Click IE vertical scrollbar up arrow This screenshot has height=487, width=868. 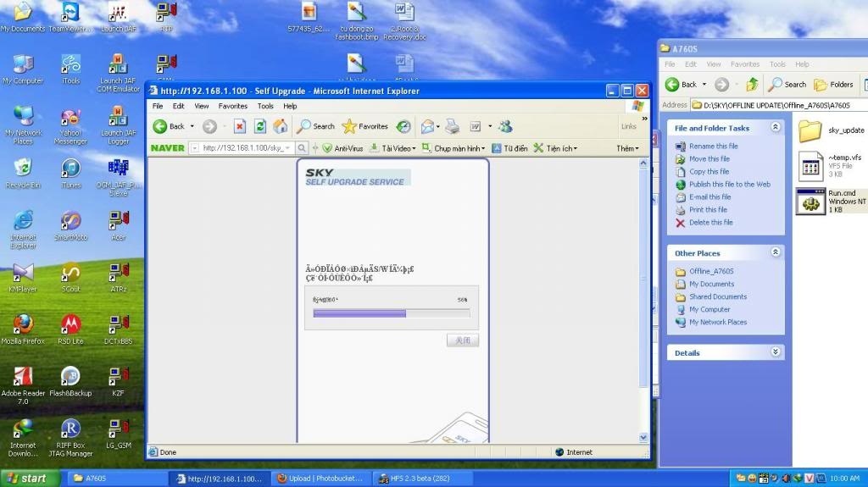(643, 163)
